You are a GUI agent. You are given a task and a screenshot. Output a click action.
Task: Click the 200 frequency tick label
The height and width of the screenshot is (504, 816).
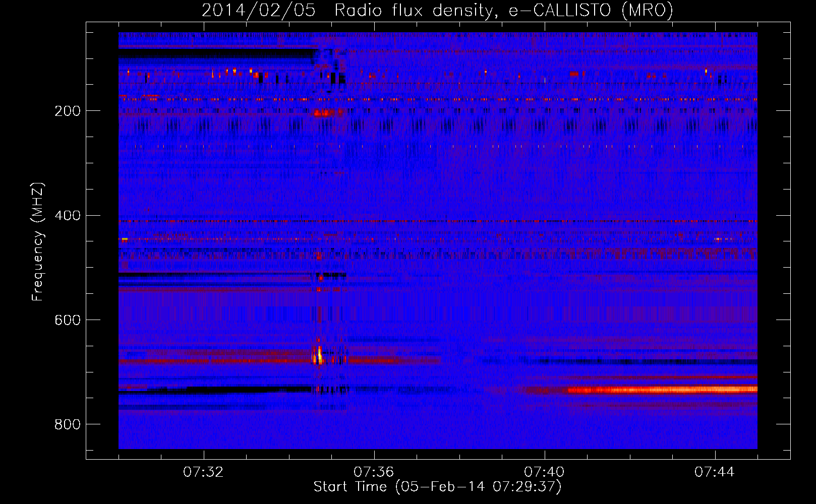[68, 111]
